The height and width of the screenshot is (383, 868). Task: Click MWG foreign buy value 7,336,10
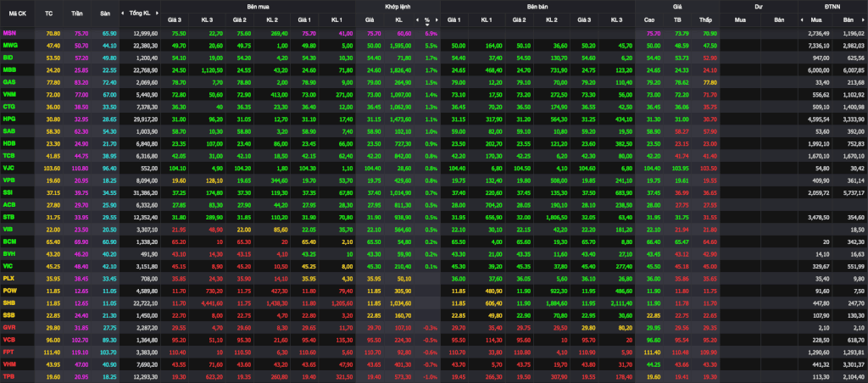tap(821, 46)
